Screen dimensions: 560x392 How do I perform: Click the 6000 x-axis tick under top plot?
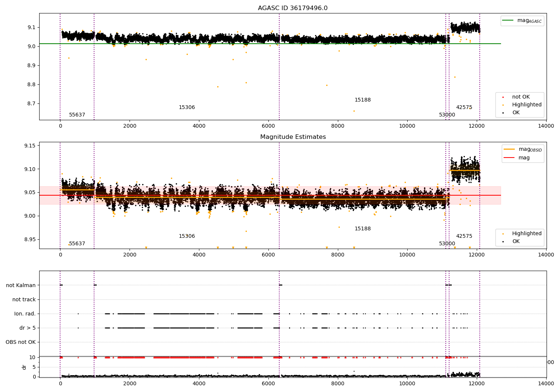click(268, 126)
